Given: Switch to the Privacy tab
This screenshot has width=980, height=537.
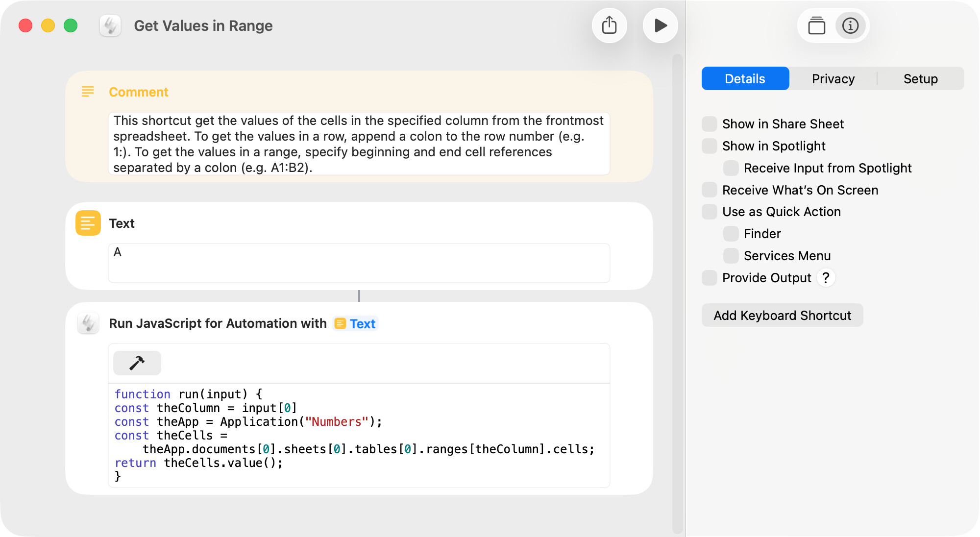Looking at the screenshot, I should (x=833, y=79).
